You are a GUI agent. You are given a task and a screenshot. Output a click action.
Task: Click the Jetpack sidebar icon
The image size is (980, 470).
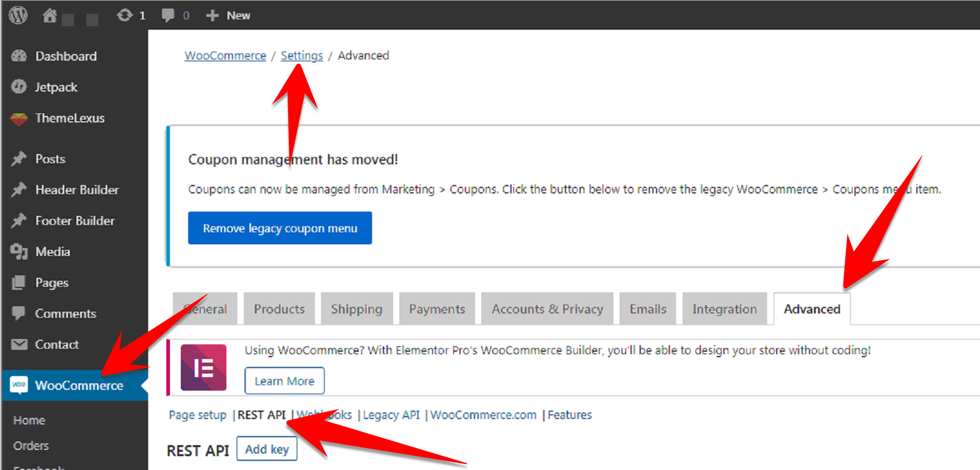pos(19,87)
